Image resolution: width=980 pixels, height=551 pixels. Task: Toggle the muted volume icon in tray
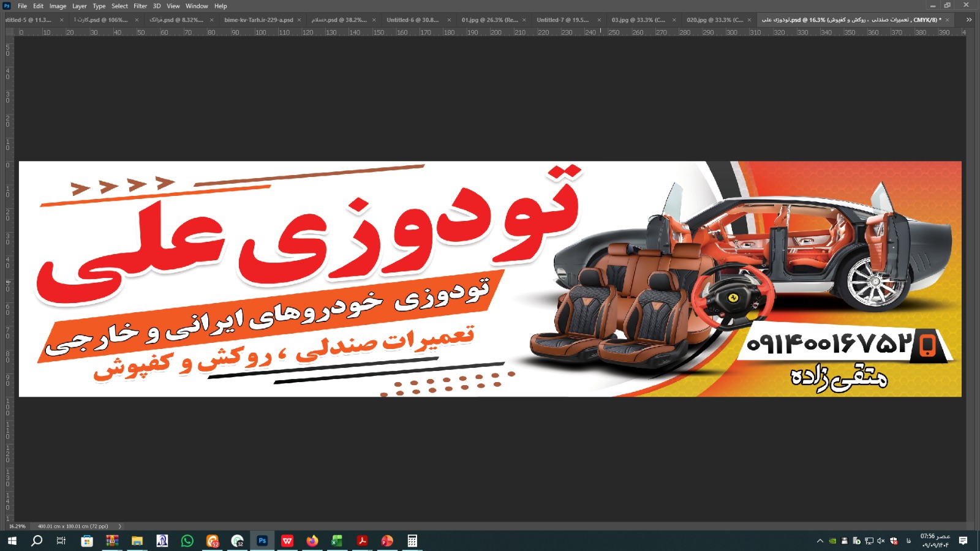[x=881, y=541]
